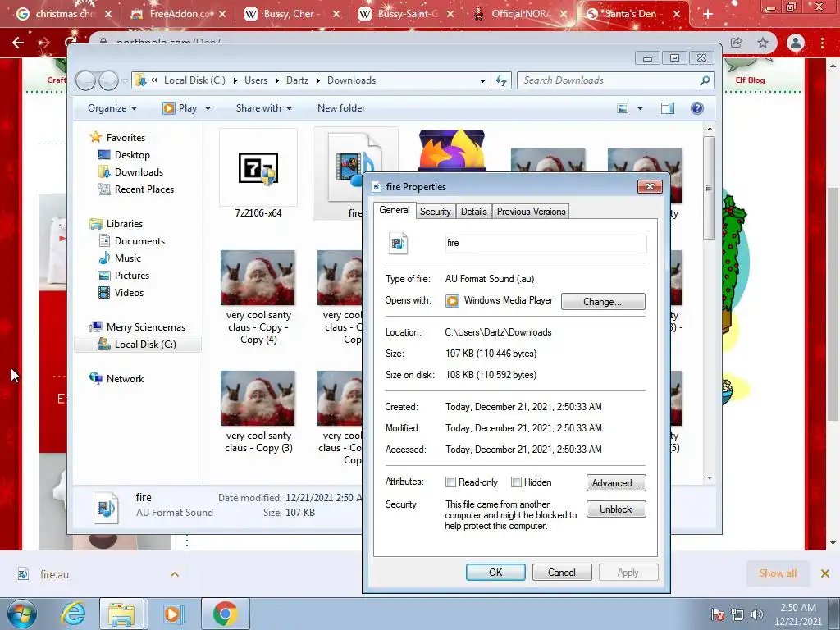This screenshot has width=840, height=630.
Task: Click New folder in Explorer toolbar
Action: (340, 108)
